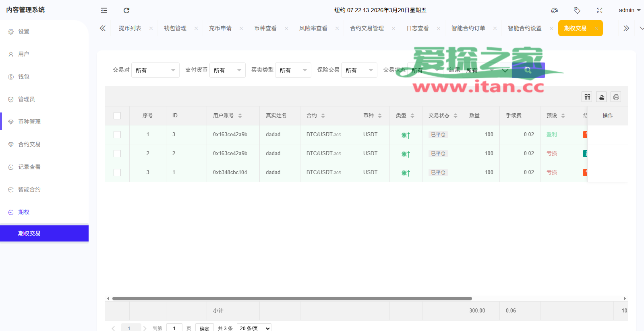Click the sidebar collapse menu icon
644x331 pixels.
(104, 10)
